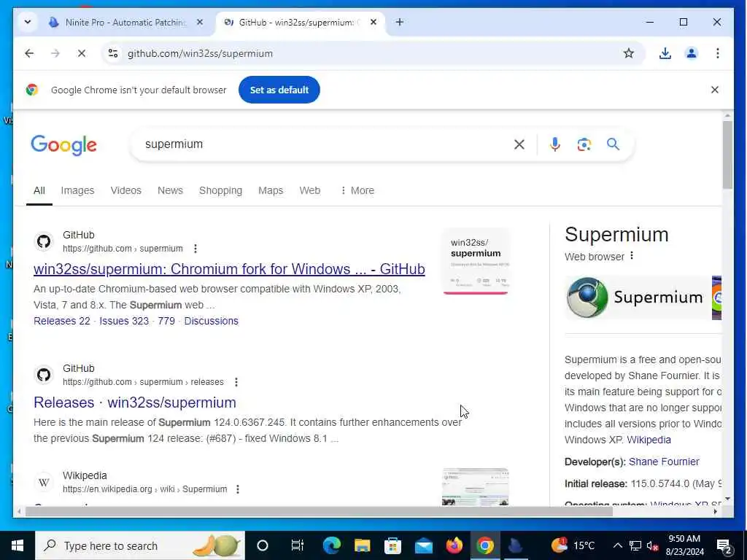This screenshot has width=747, height=560.
Task: Click the taskbar search box
Action: [139, 545]
